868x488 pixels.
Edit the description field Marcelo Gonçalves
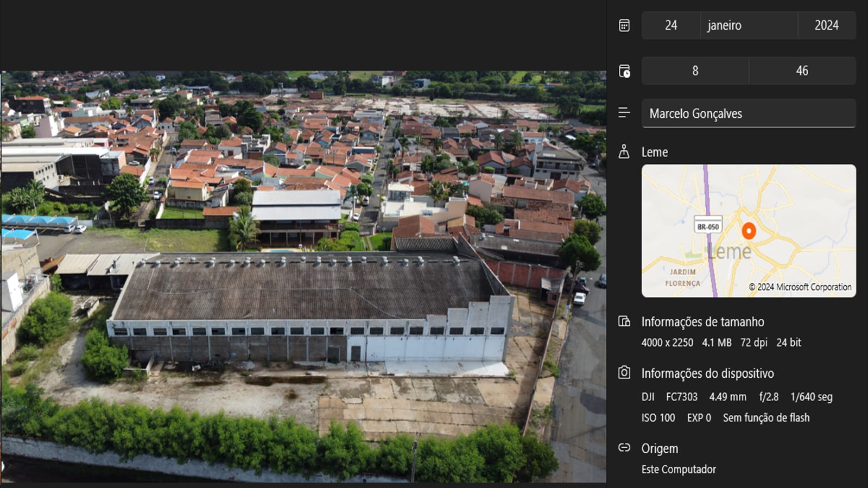point(749,113)
